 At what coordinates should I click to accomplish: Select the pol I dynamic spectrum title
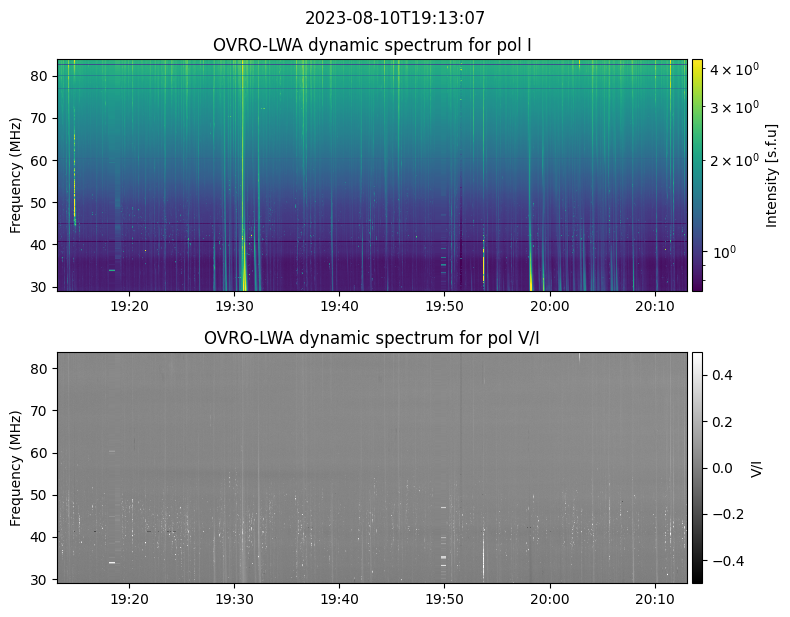pos(372,45)
